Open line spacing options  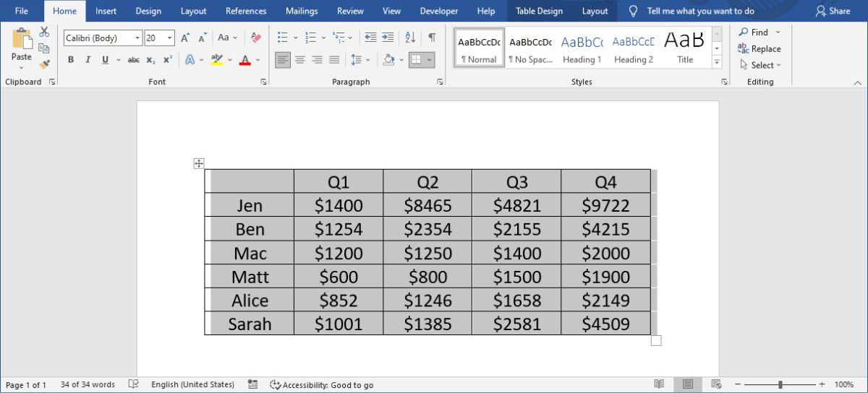pyautogui.click(x=359, y=60)
